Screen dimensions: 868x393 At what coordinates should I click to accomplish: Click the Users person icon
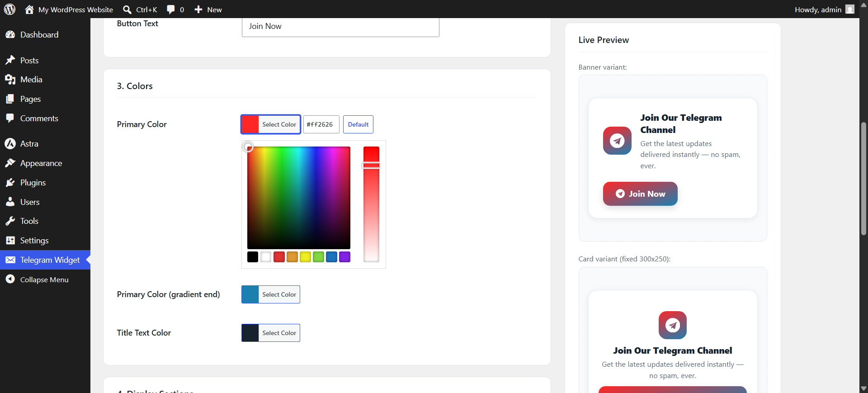click(10, 202)
